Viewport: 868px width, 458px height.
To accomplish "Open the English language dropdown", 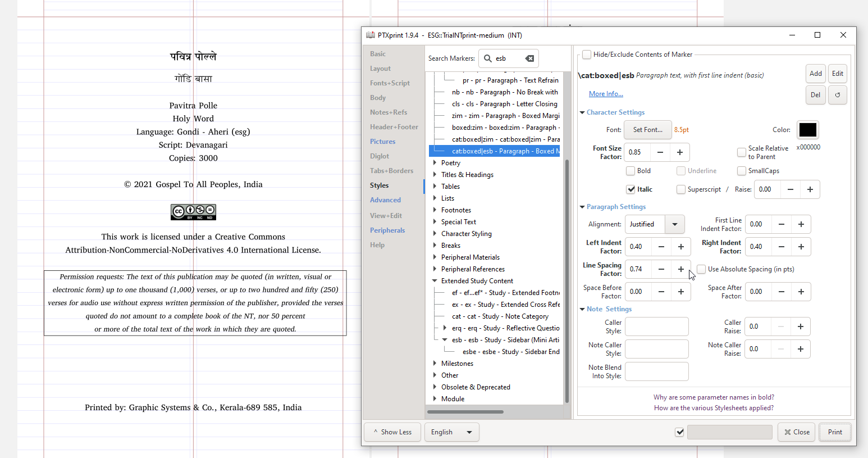I will click(x=451, y=432).
